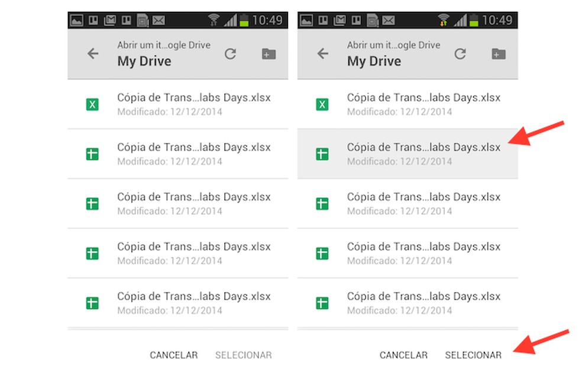The image size is (582, 392).
Task: Refresh the file list in the right screen
Action: coord(460,53)
